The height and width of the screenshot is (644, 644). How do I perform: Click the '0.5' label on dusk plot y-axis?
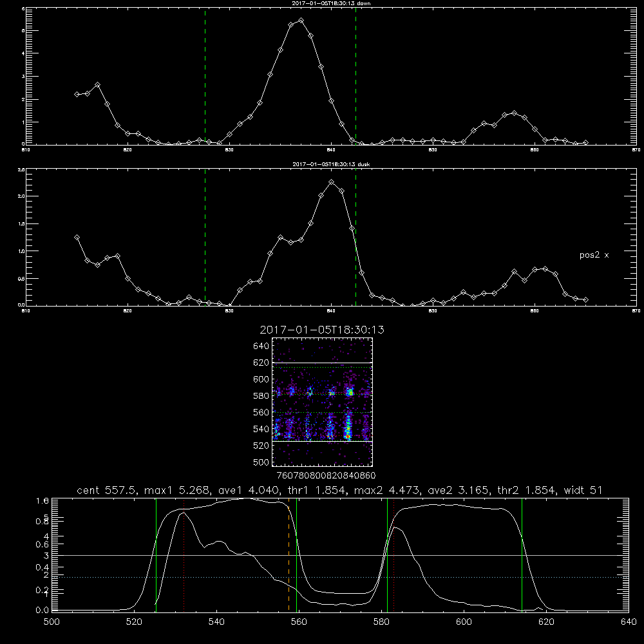(x=21, y=278)
